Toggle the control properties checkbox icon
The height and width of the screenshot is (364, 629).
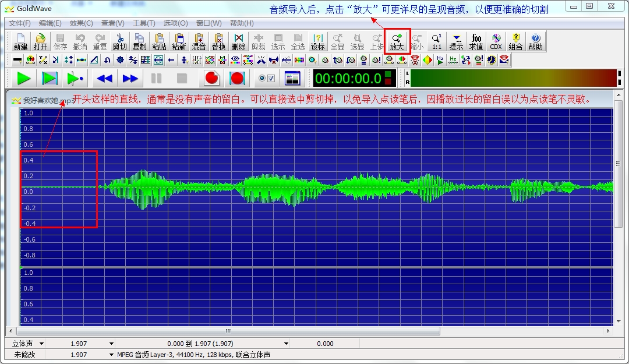point(267,78)
